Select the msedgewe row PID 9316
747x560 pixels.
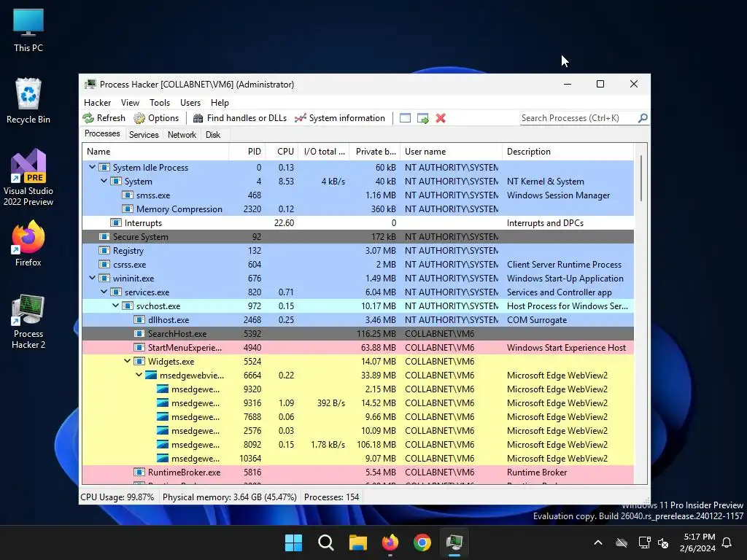click(x=357, y=402)
